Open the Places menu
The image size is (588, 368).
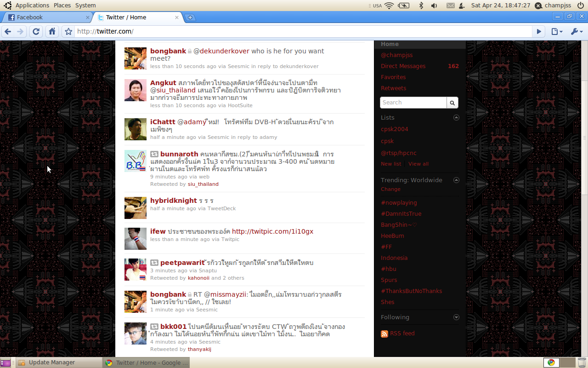(x=62, y=6)
